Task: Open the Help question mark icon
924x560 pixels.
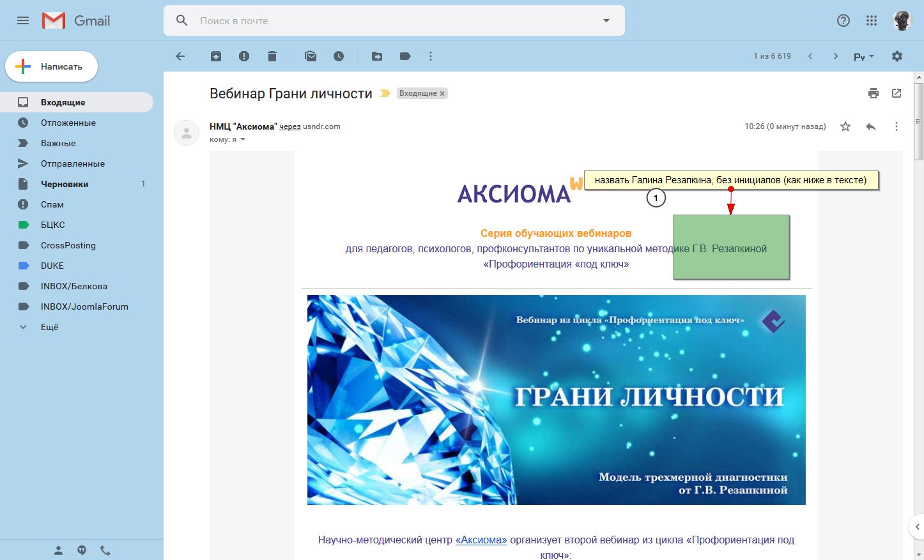Action: coord(843,20)
